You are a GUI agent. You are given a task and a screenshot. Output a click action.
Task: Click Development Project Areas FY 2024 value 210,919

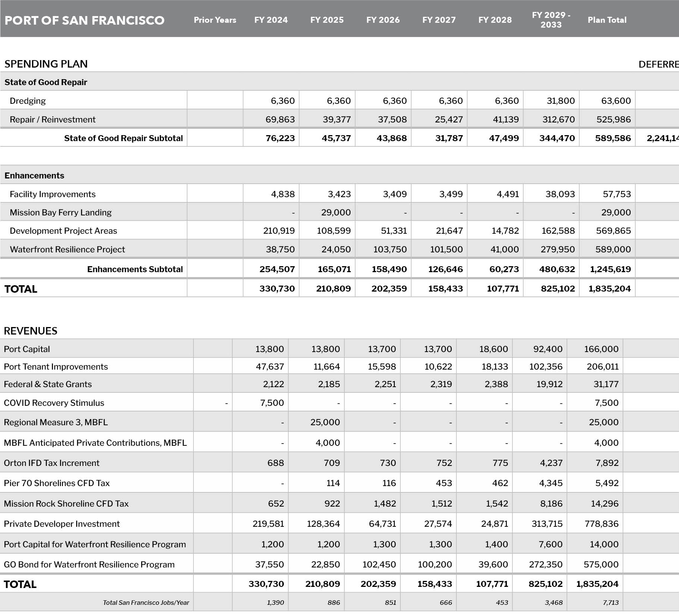tap(279, 231)
